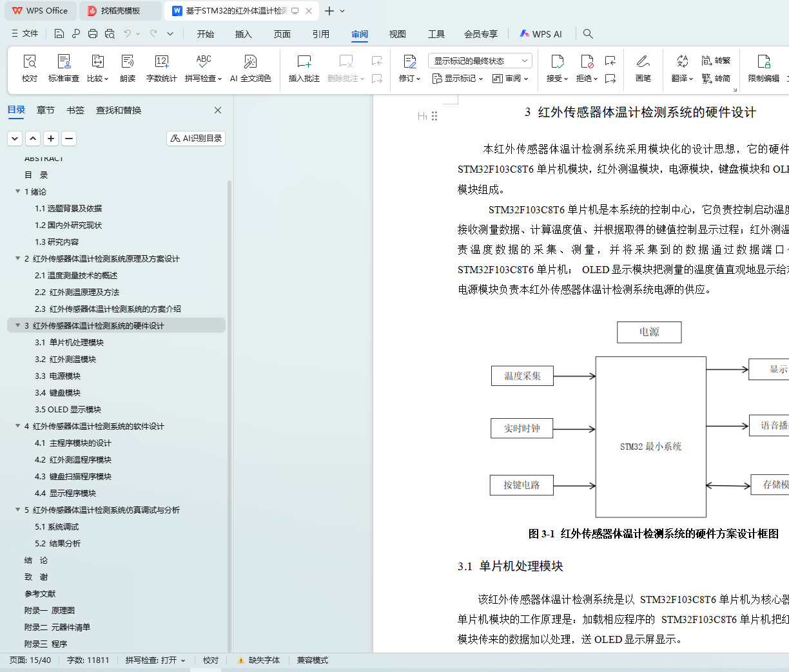Click 拼写检查: 打开 in status bar
The image size is (789, 672).
[x=155, y=660]
